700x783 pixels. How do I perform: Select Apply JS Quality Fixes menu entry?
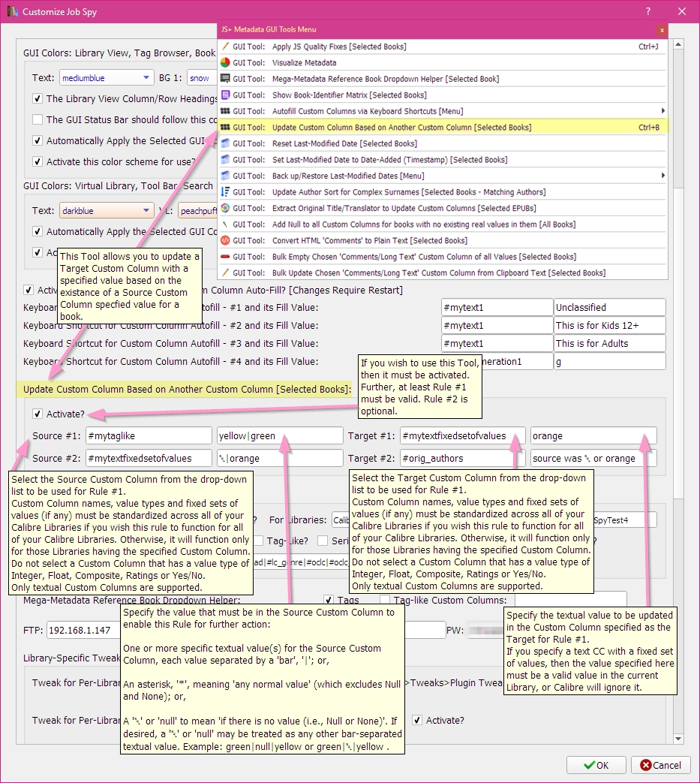click(443, 47)
